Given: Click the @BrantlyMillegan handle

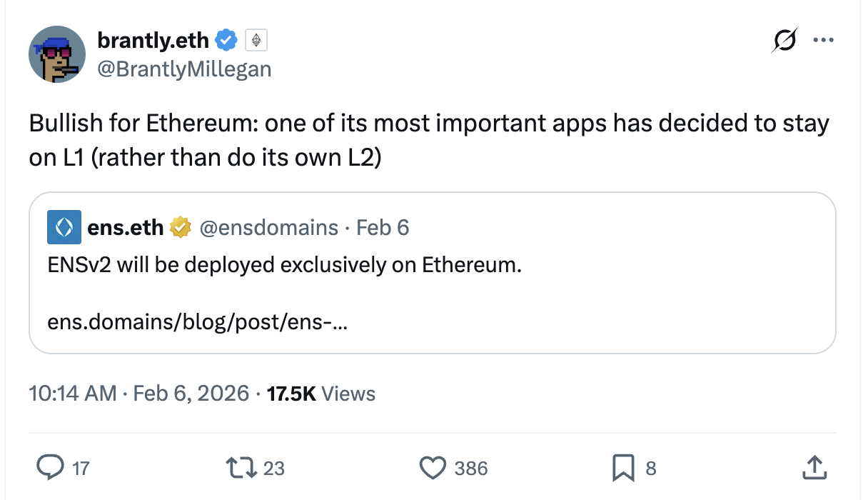Looking at the screenshot, I should [184, 69].
